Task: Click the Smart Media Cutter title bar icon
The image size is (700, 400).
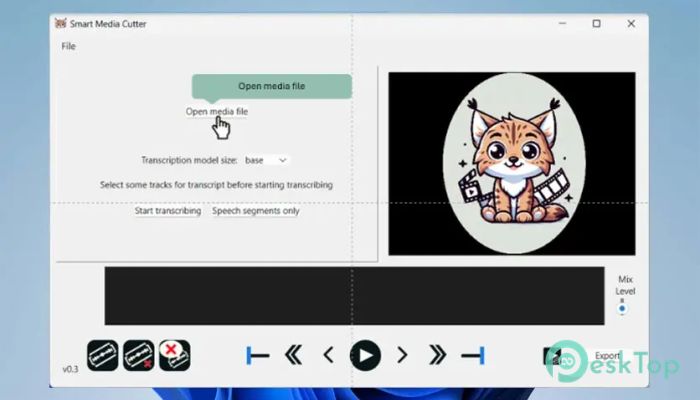Action: pyautogui.click(x=61, y=23)
